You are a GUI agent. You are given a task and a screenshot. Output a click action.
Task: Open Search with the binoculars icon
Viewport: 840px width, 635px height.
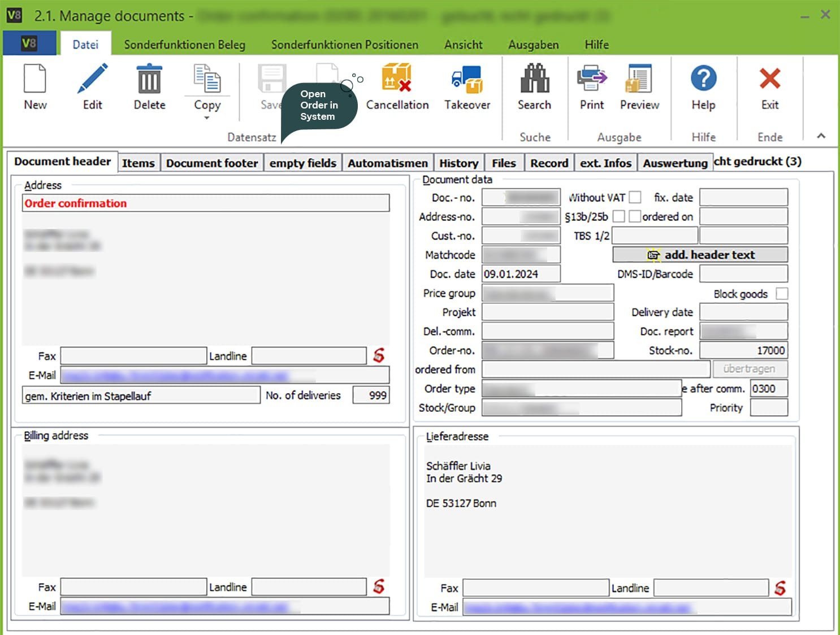pyautogui.click(x=534, y=79)
